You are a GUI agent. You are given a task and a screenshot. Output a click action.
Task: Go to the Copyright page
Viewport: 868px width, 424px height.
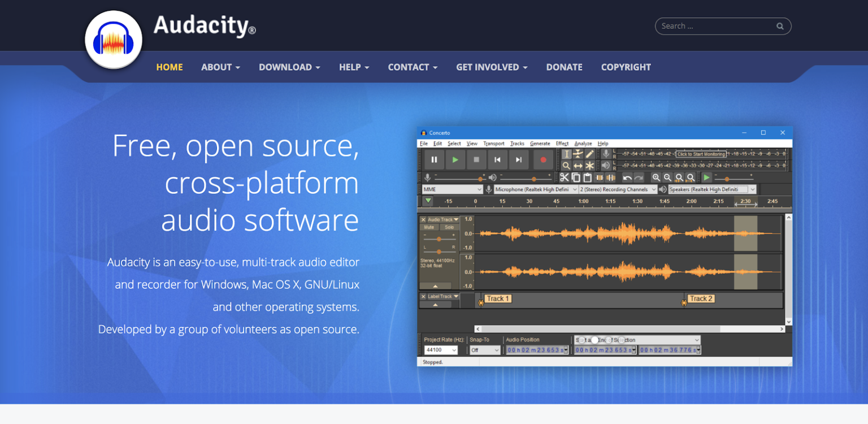click(626, 67)
